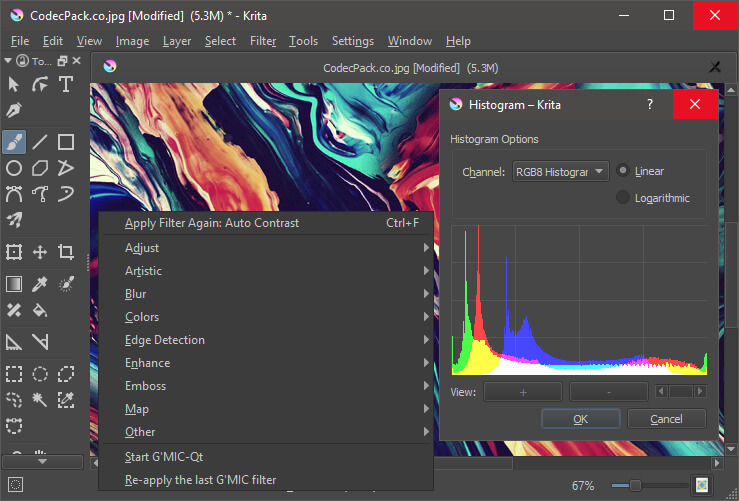The width and height of the screenshot is (739, 501).
Task: Select the Crop tool
Action: click(x=66, y=252)
